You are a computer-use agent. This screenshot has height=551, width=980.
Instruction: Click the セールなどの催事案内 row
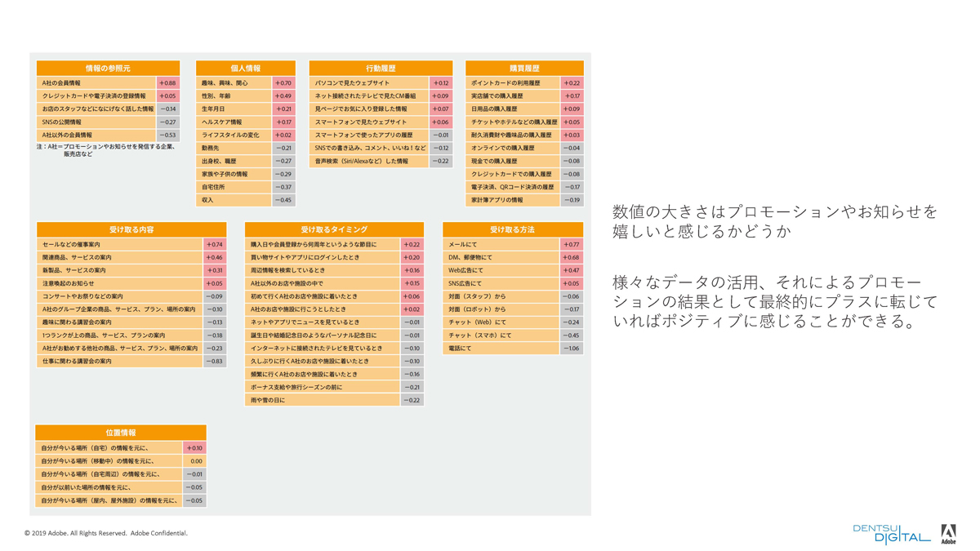119,244
